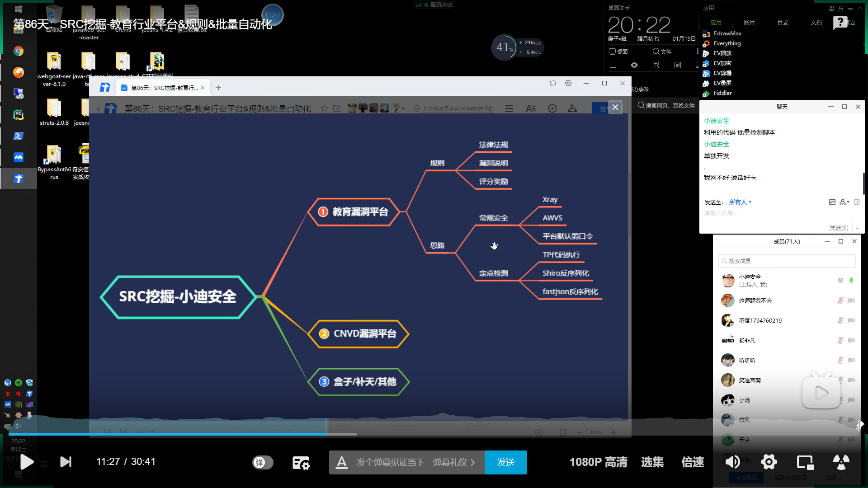The height and width of the screenshot is (488, 868).
Task: Mute the video volume icon
Action: pos(732,462)
